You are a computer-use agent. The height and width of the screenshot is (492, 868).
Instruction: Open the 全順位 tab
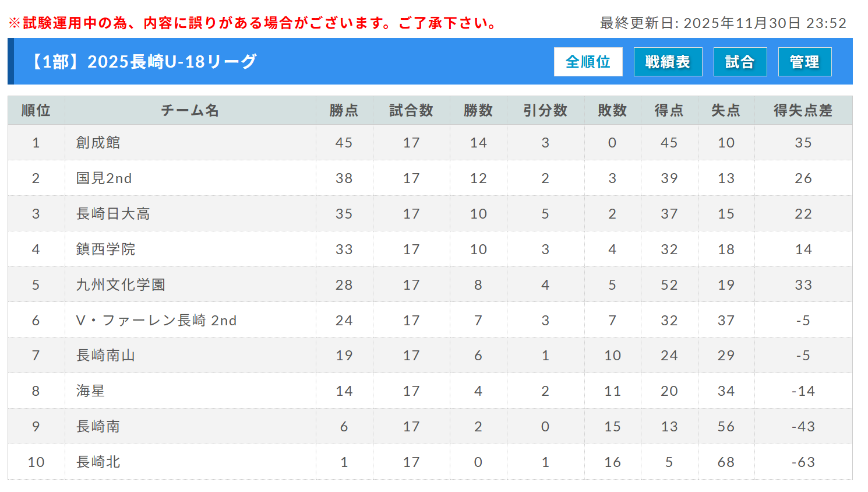(588, 62)
